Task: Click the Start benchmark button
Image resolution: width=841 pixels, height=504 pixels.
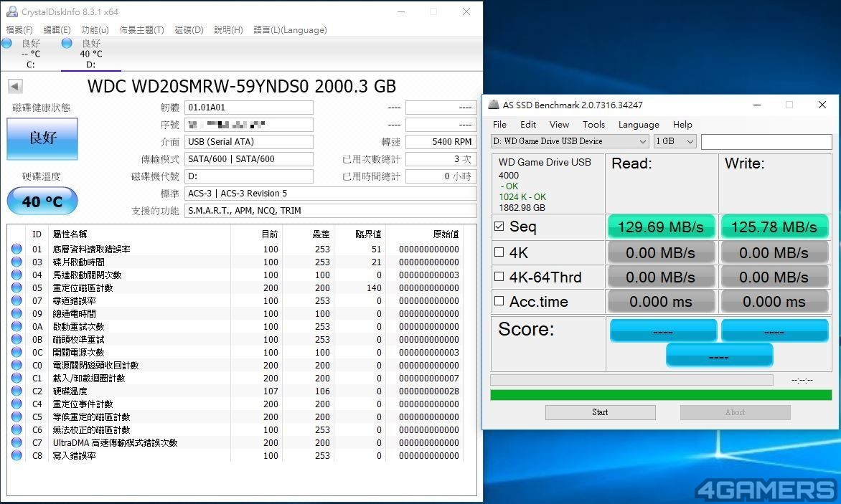Action: pyautogui.click(x=600, y=412)
